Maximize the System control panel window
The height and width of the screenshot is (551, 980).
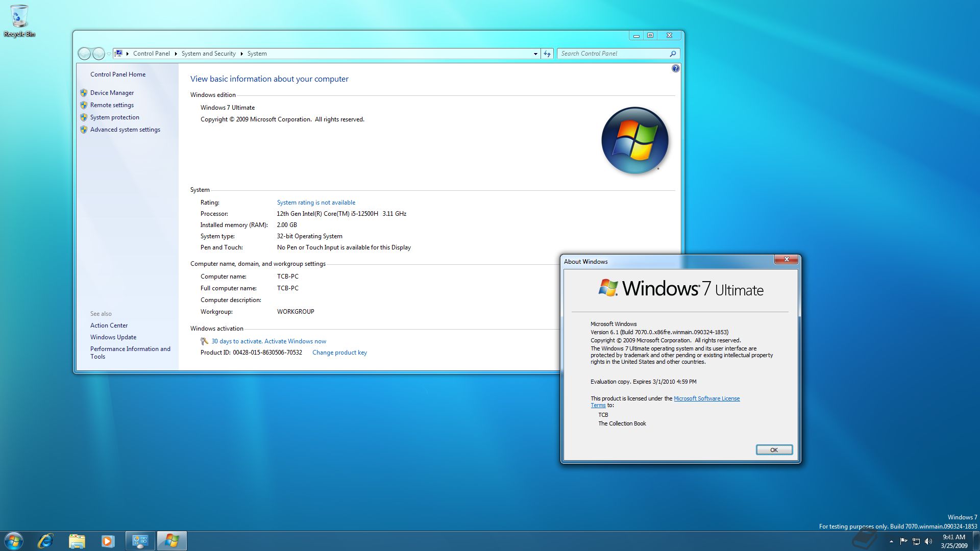tap(650, 35)
